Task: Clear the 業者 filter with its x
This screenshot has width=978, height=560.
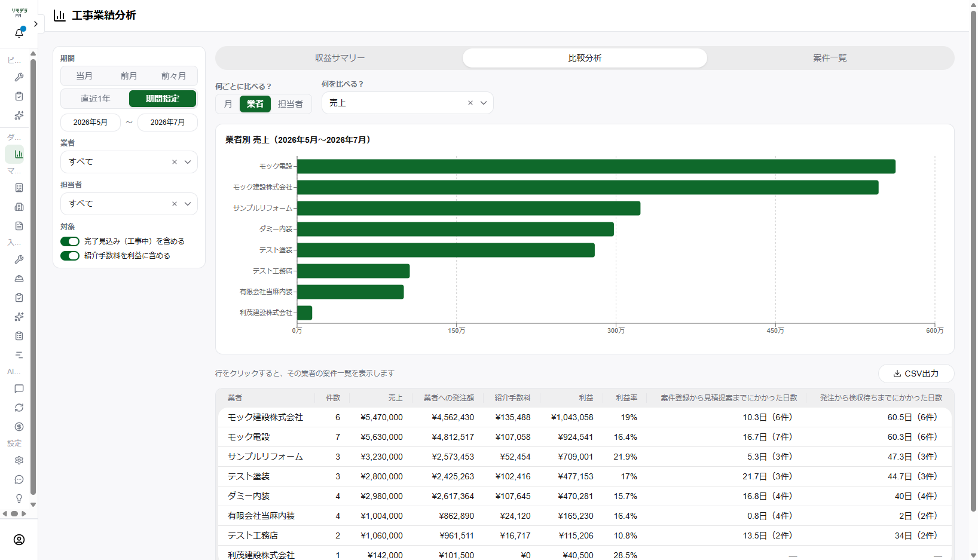Action: click(x=175, y=162)
